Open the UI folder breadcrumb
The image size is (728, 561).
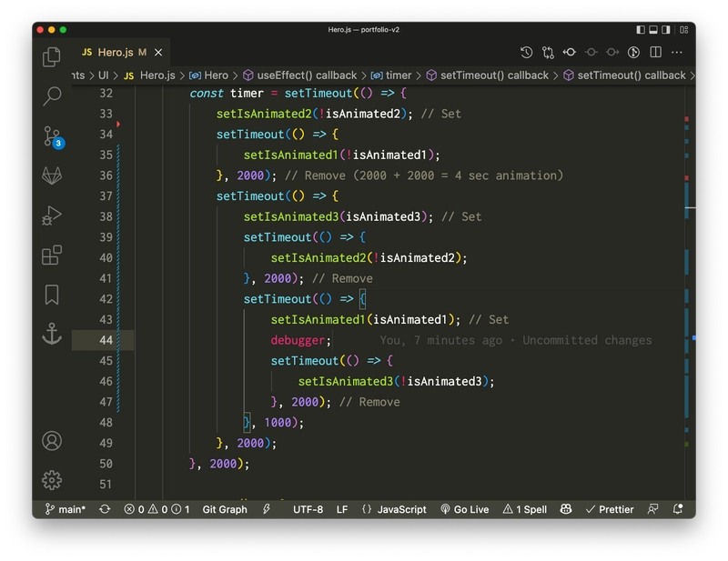(104, 75)
